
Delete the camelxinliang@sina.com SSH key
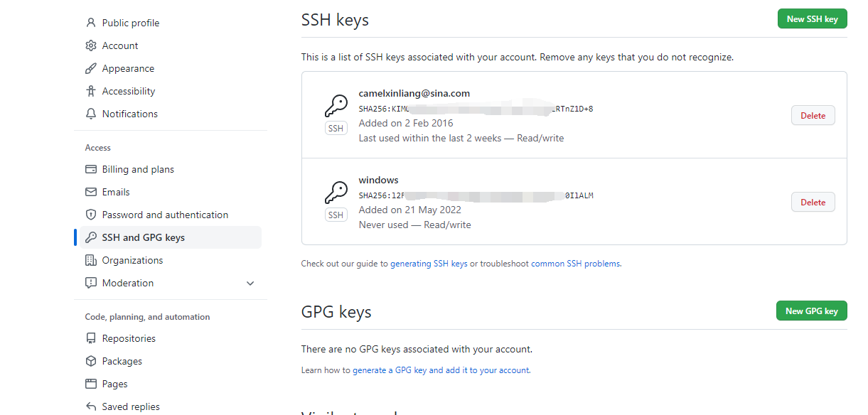click(x=813, y=115)
